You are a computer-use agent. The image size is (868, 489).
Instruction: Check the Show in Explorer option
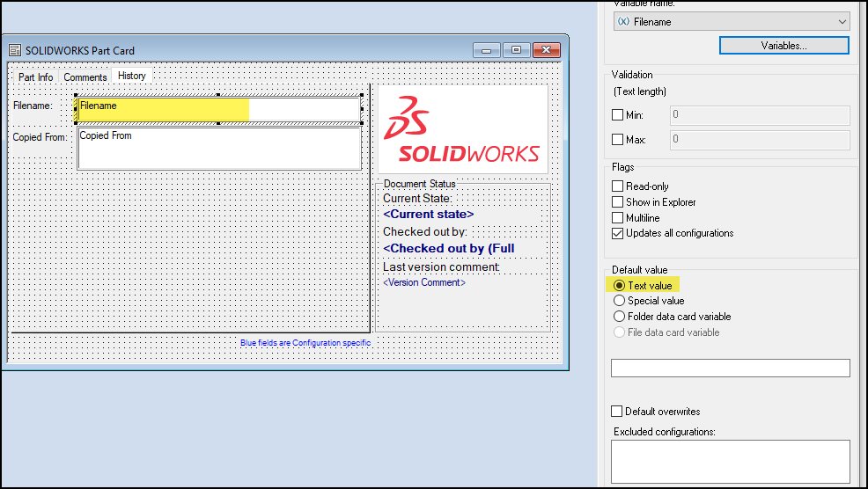[x=617, y=202]
